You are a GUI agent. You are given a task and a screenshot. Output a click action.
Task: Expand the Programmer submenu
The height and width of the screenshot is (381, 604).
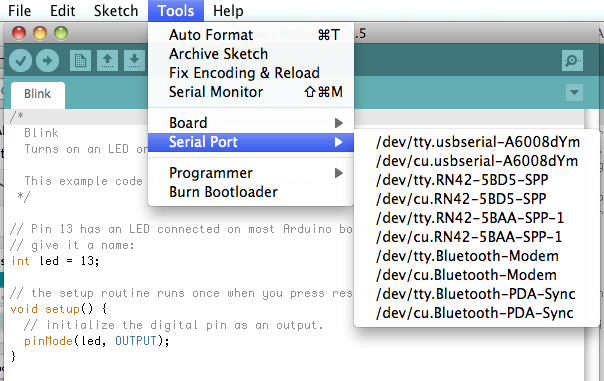pyautogui.click(x=251, y=173)
